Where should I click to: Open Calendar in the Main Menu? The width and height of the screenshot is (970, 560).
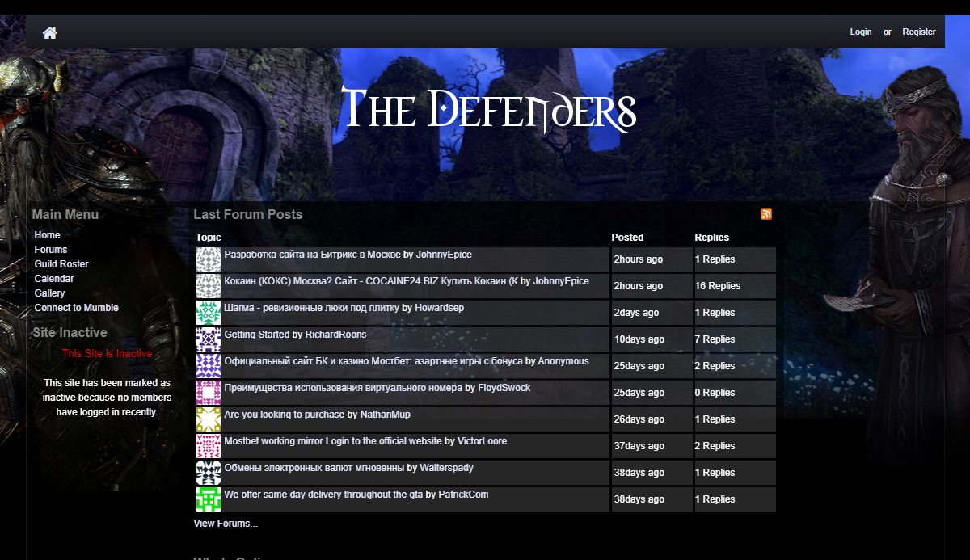pos(54,279)
